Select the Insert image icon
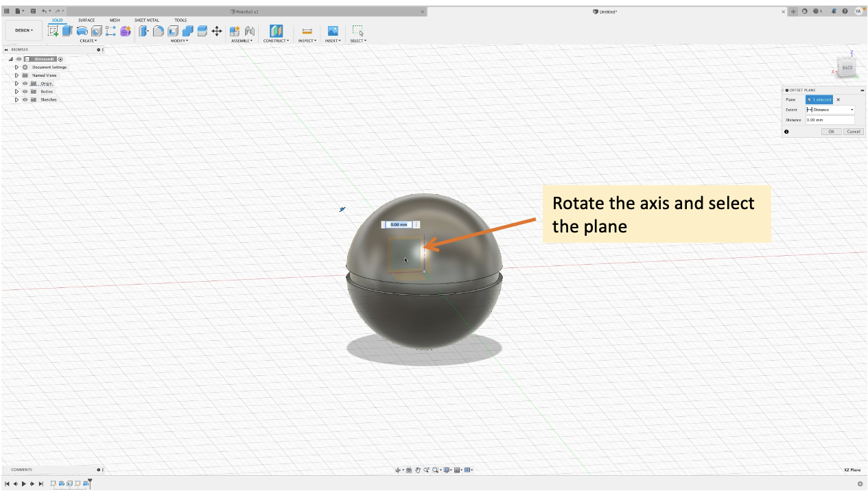The image size is (868, 493). [333, 31]
